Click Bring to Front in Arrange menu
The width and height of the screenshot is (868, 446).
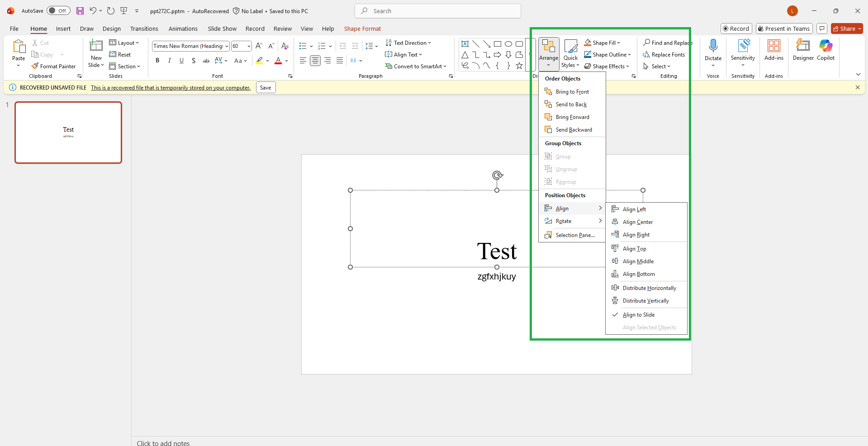pyautogui.click(x=572, y=92)
